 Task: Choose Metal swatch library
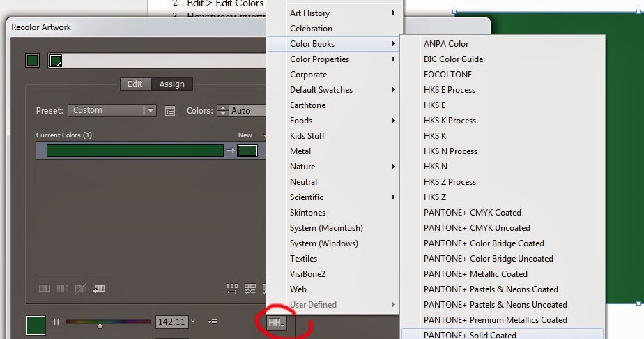point(333,151)
